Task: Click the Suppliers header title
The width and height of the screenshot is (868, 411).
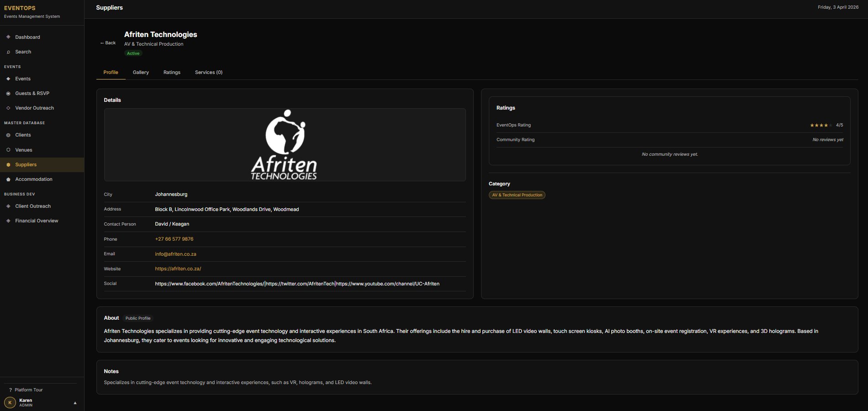Action: tap(110, 8)
